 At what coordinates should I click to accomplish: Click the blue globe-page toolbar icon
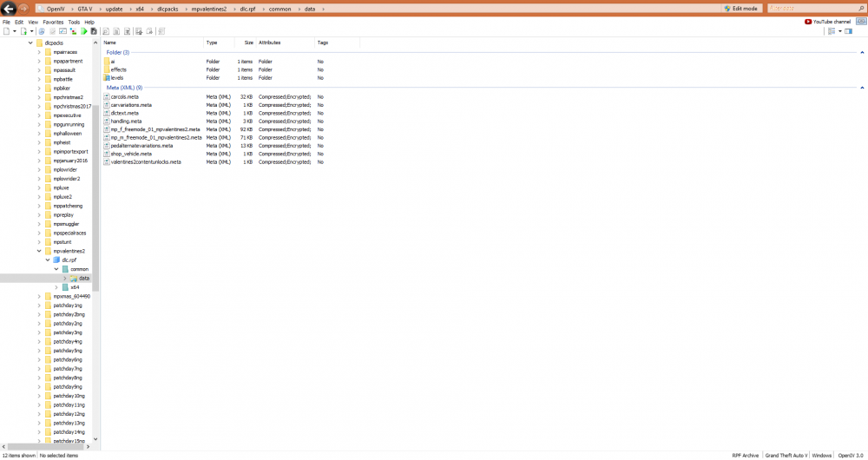pos(42,31)
